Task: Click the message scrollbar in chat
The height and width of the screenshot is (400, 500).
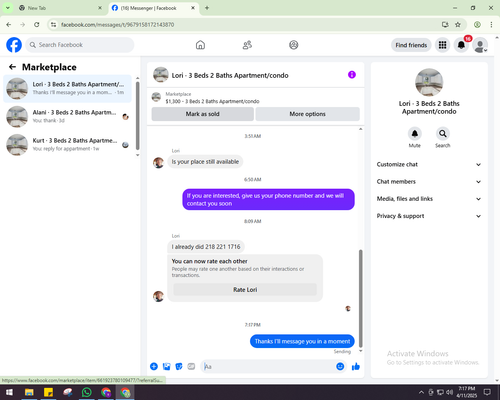Action: coord(360,298)
